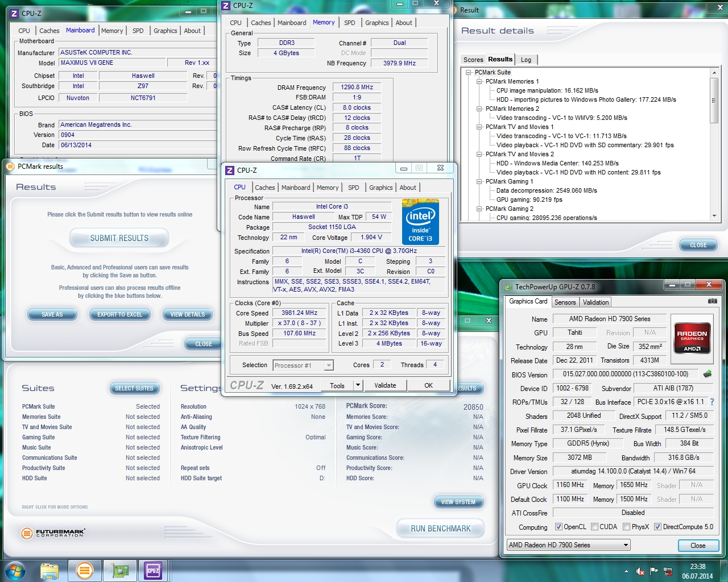Click the taskbar clock showing 23:38
Image resolution: width=728 pixels, height=582 pixels.
coord(697,571)
